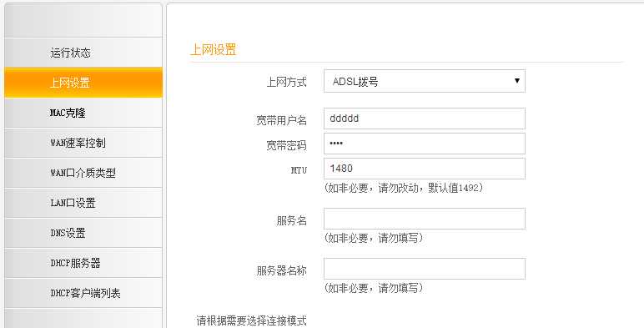Click the 上网方式 label

tap(287, 82)
